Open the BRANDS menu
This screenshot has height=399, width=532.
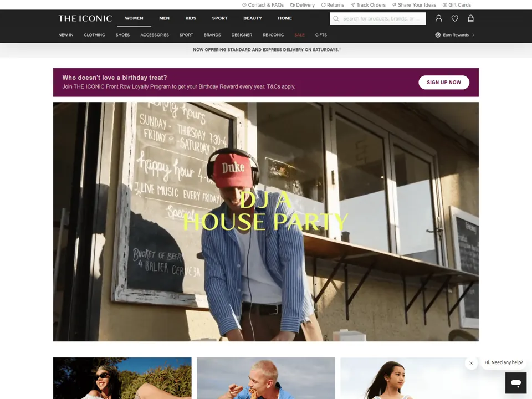coord(212,35)
